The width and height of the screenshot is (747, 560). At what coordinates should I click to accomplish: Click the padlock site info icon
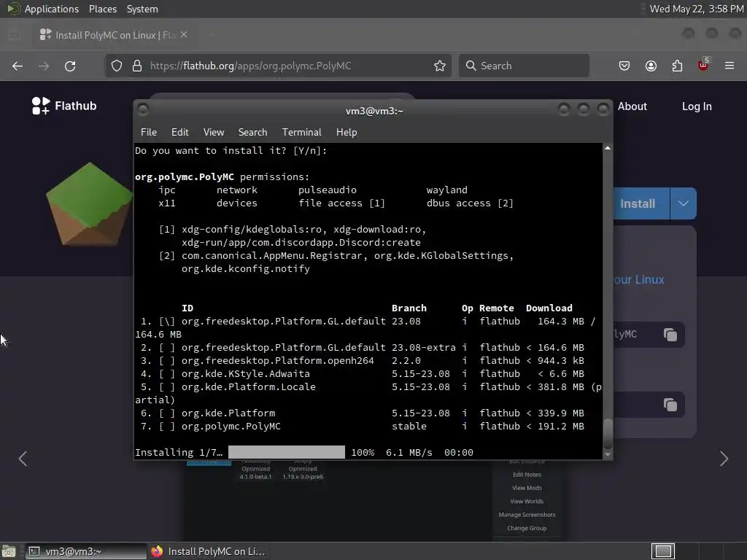pos(137,66)
